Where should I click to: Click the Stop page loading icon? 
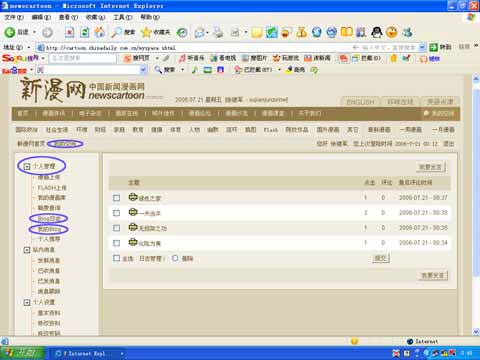[x=69, y=32]
